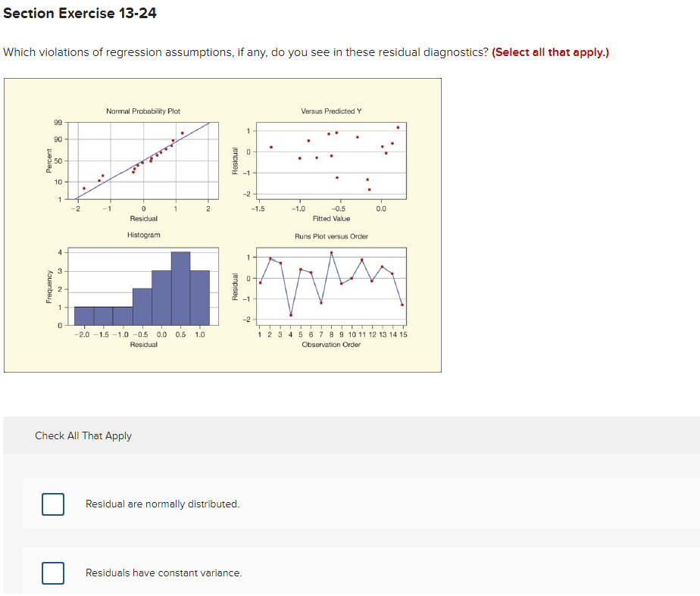The height and width of the screenshot is (596, 700).
Task: Select the 'Residual are normally distributed.' label
Action: [162, 504]
